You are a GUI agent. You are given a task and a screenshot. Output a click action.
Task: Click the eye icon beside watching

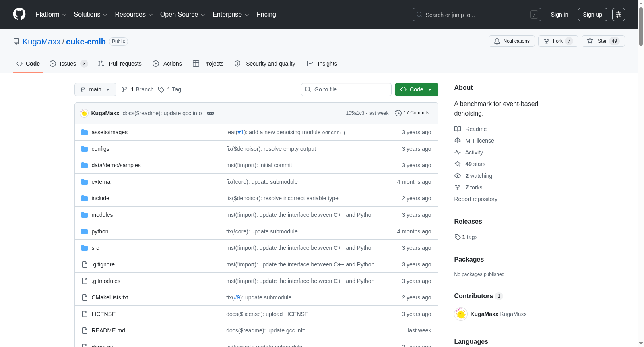click(458, 176)
